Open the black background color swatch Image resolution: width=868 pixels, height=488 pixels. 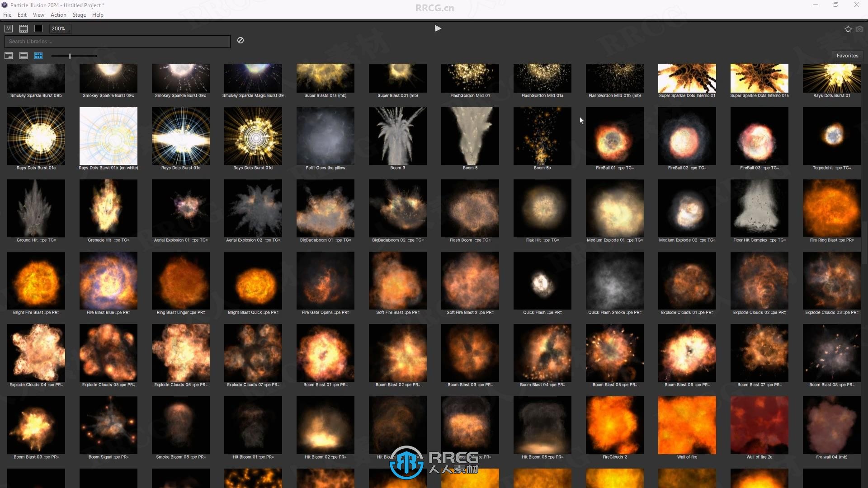click(x=38, y=28)
